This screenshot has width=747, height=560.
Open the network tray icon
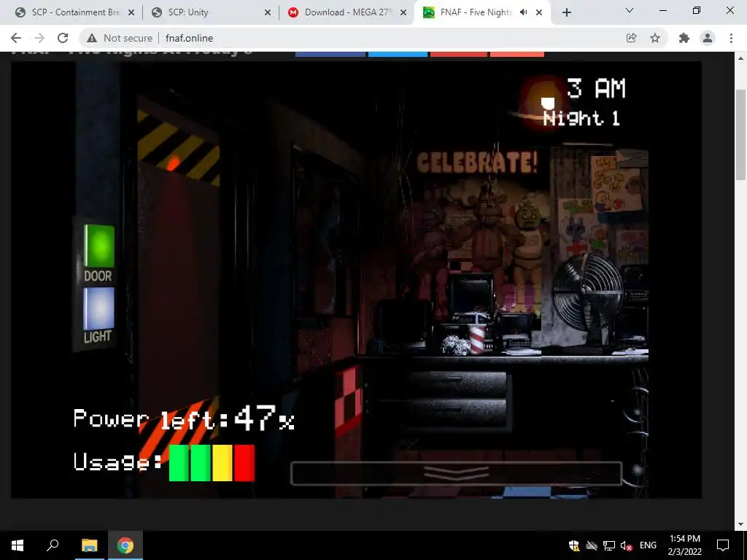(x=609, y=545)
